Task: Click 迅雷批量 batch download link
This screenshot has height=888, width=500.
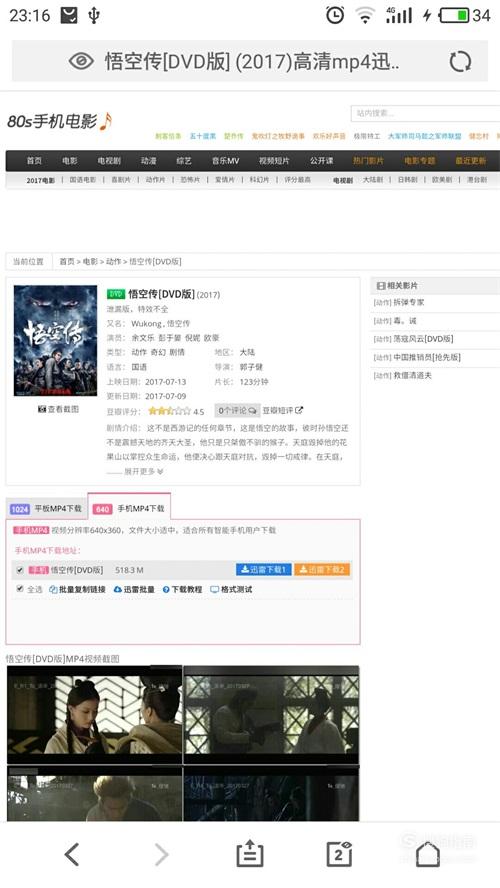Action: [x=134, y=590]
